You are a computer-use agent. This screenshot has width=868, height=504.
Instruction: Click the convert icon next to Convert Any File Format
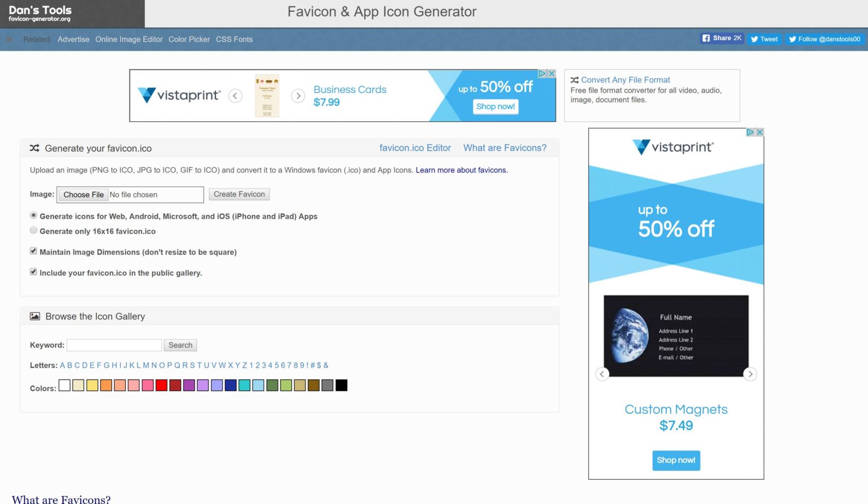(575, 79)
